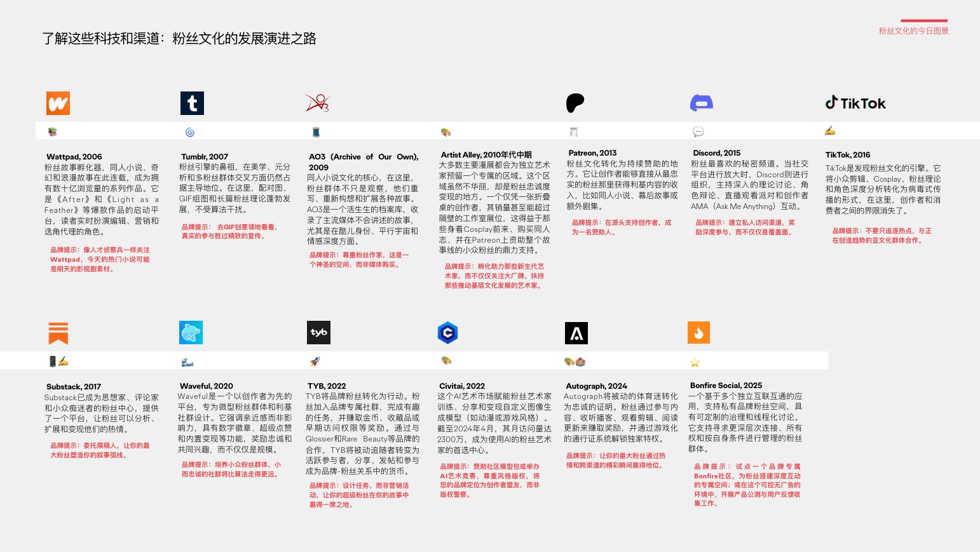Click the red brand tip under Patreon
980x552 pixels.
622,227
